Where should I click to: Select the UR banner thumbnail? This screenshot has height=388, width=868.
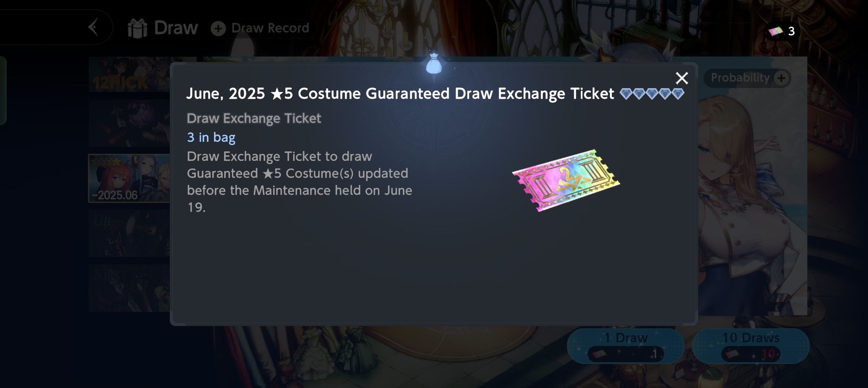[x=129, y=233]
